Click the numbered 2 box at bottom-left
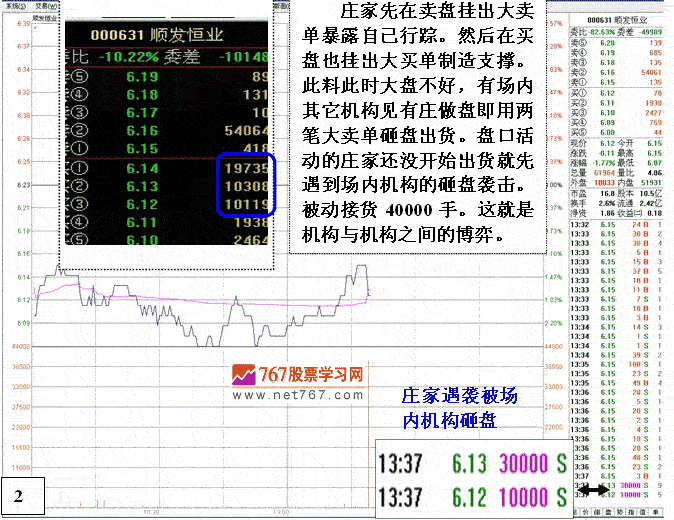 tap(19, 494)
